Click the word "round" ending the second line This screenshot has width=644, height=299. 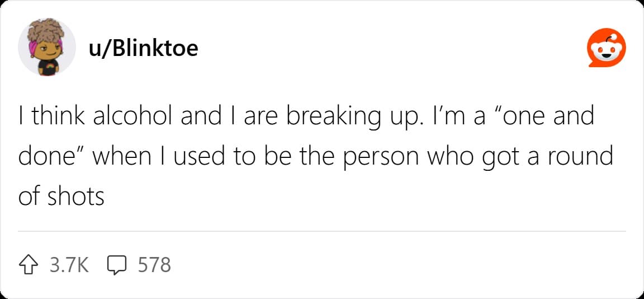tap(588, 157)
